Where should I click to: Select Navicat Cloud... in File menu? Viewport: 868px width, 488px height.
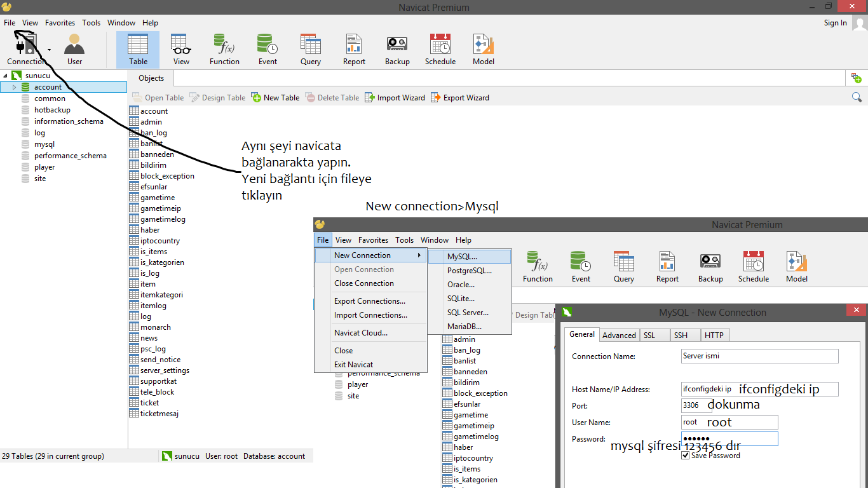pos(371,333)
